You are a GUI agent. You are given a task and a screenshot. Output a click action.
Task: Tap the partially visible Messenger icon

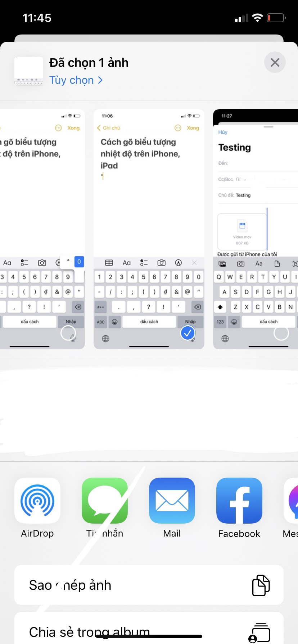[x=292, y=500]
